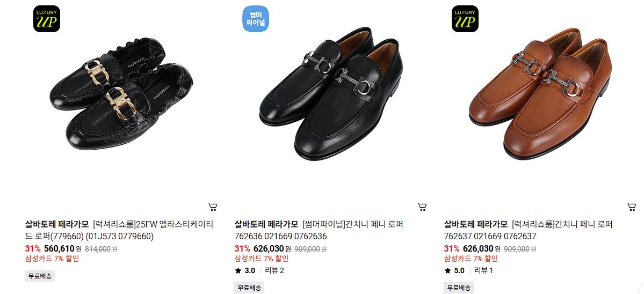Click the blue 썸머파이널 badge
Screen dimensions: 644x294
point(256,18)
